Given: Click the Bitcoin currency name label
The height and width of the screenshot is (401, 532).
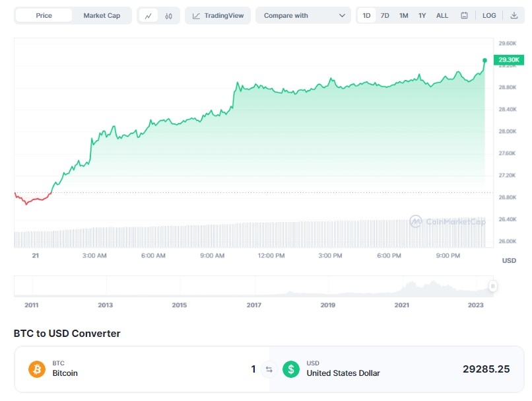Looking at the screenshot, I should click(x=65, y=373).
